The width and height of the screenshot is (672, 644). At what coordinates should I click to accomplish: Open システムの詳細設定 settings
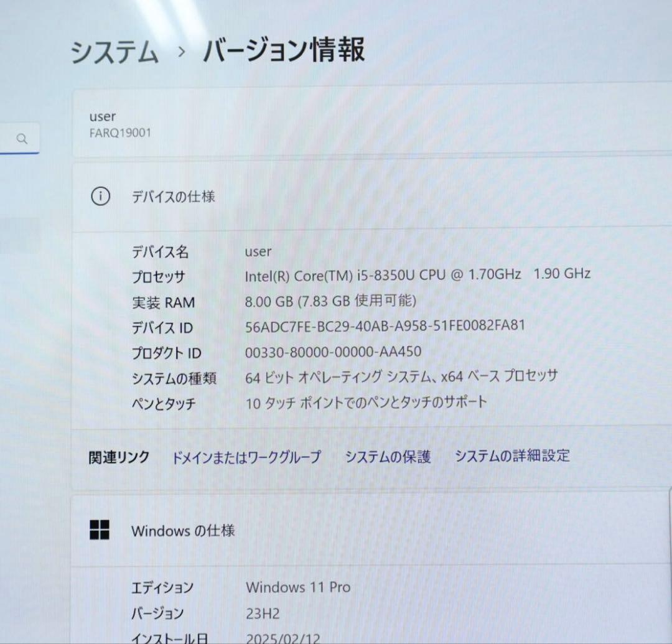point(513,456)
